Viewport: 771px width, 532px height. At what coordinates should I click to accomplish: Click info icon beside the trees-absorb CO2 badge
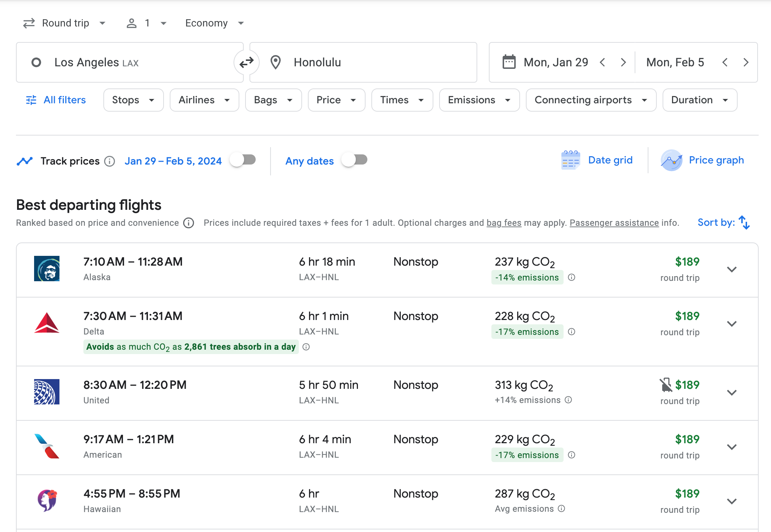pyautogui.click(x=306, y=347)
